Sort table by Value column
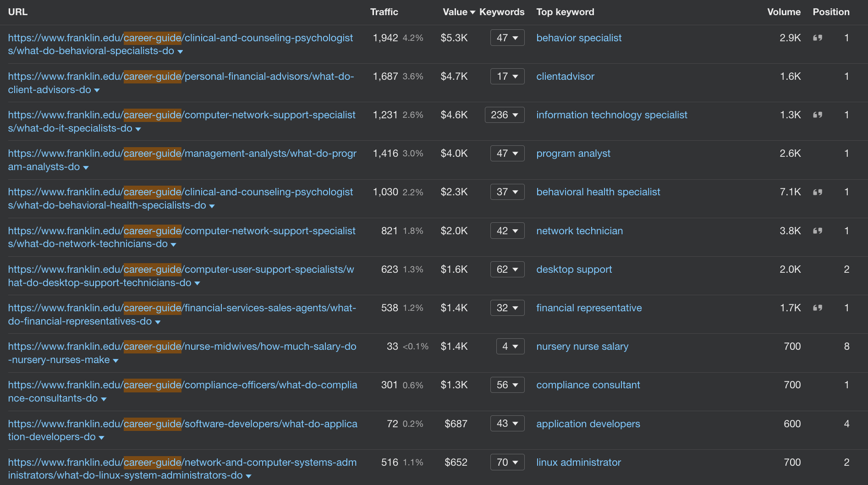868x485 pixels. [459, 12]
